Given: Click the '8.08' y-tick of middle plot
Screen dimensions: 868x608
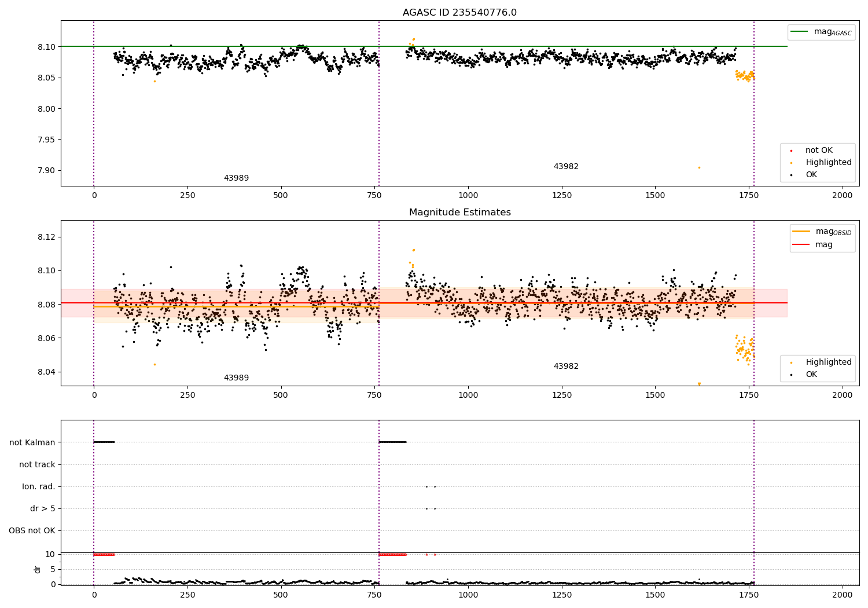Looking at the screenshot, I should click(47, 305).
